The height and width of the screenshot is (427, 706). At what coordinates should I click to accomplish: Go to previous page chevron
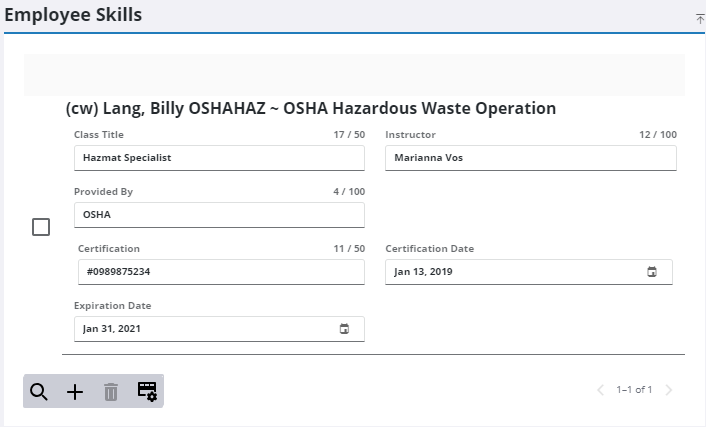pos(600,390)
